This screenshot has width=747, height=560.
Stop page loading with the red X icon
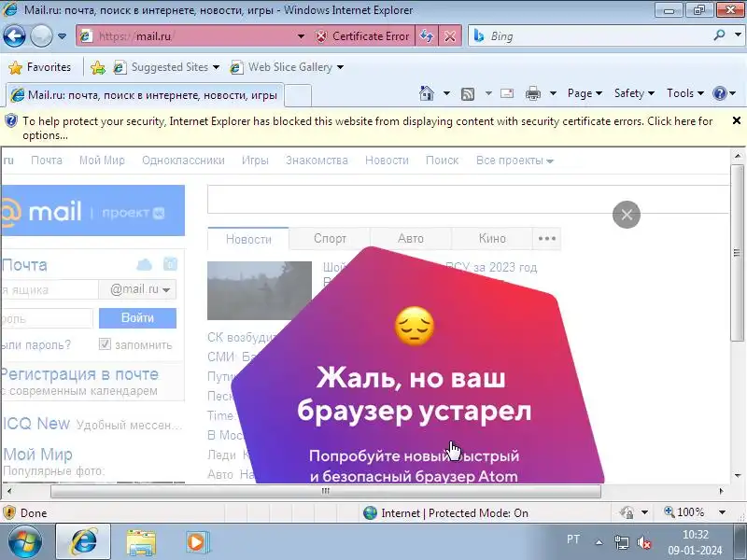(450, 36)
